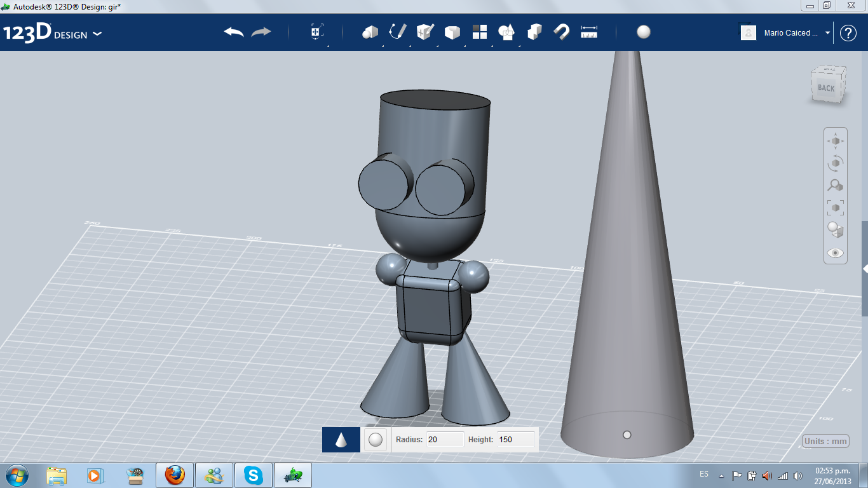The width and height of the screenshot is (868, 488).
Task: Open the Windows Start menu
Action: click(x=16, y=475)
